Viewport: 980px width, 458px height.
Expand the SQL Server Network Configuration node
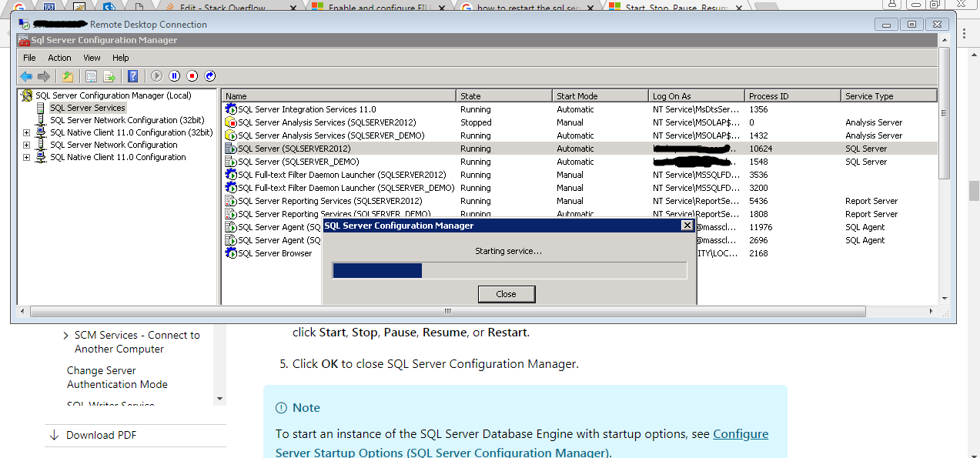[27, 145]
